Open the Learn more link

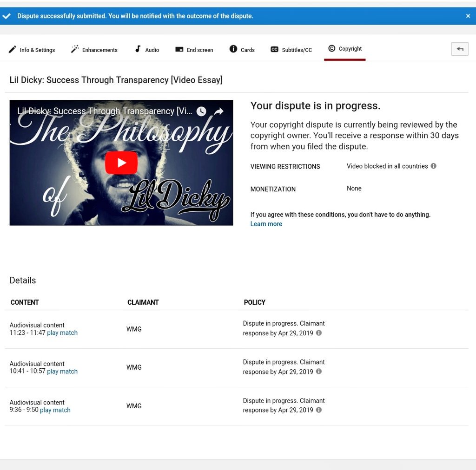pyautogui.click(x=266, y=224)
